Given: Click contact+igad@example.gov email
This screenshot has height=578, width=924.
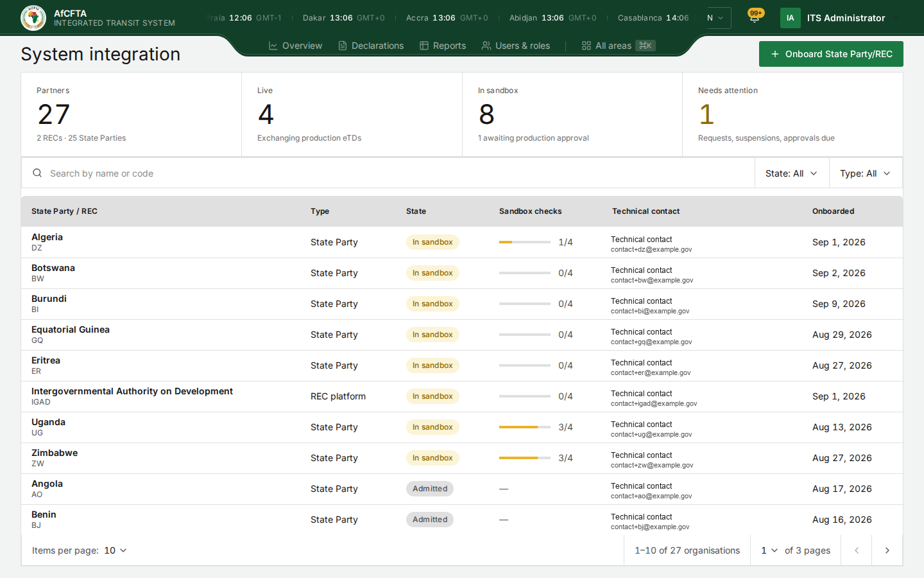Looking at the screenshot, I should click(x=654, y=403).
